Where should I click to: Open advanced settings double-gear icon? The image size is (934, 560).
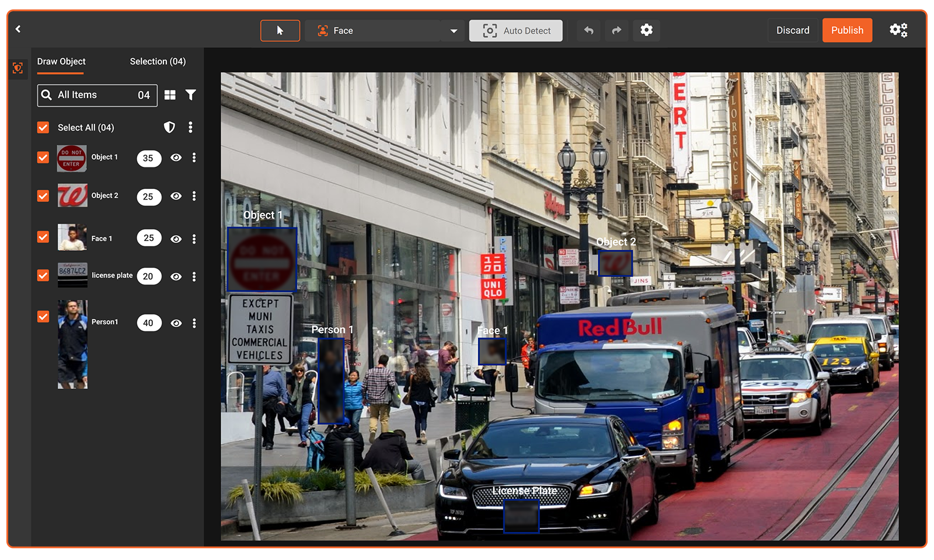(898, 30)
